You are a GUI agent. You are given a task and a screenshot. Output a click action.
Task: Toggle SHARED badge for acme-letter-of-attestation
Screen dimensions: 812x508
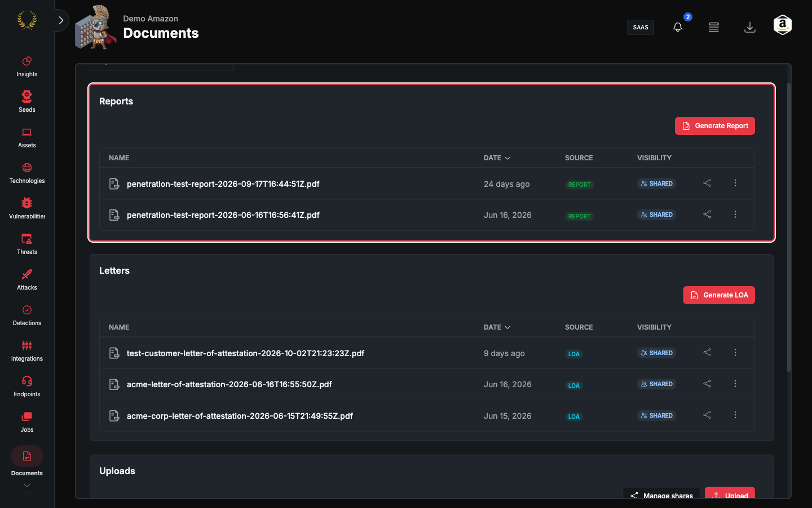click(657, 384)
